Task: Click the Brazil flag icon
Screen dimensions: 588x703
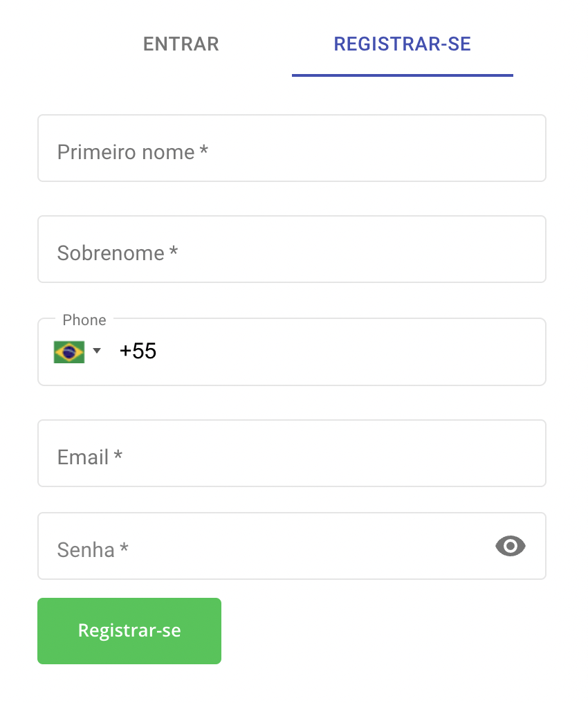Action: click(69, 351)
